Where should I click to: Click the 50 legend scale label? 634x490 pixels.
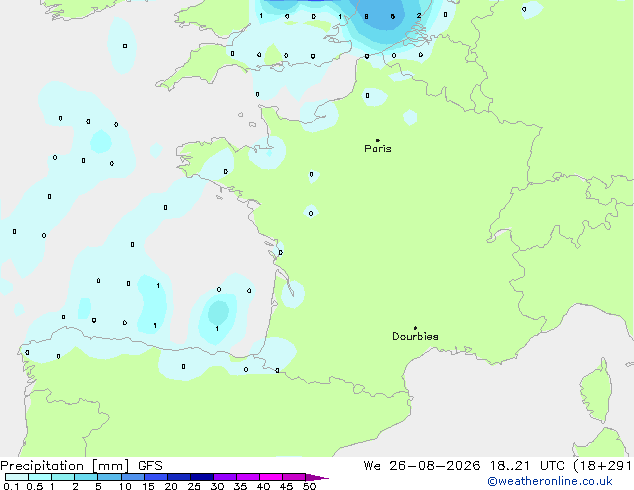point(309,486)
